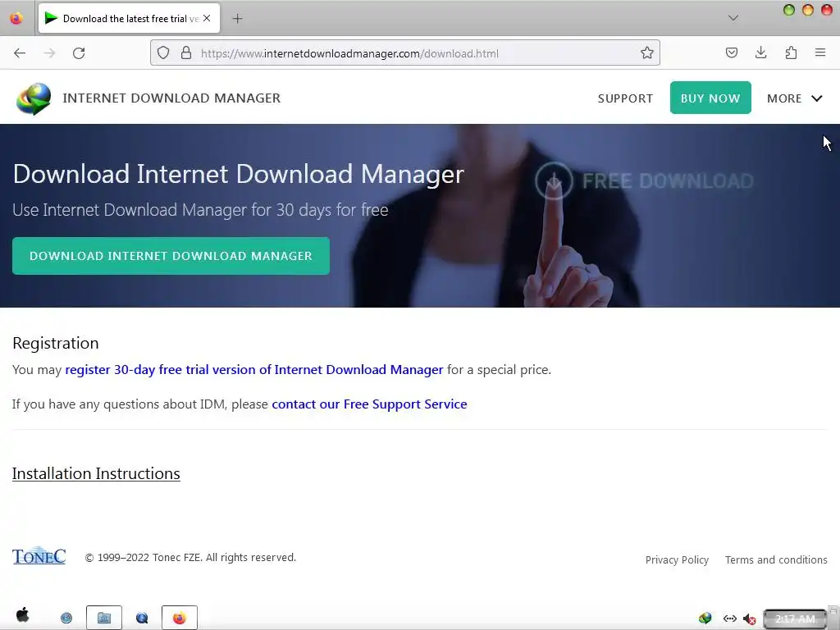840x630 pixels.
Task: Click Download Internet Download Manager button
Action: click(x=171, y=256)
